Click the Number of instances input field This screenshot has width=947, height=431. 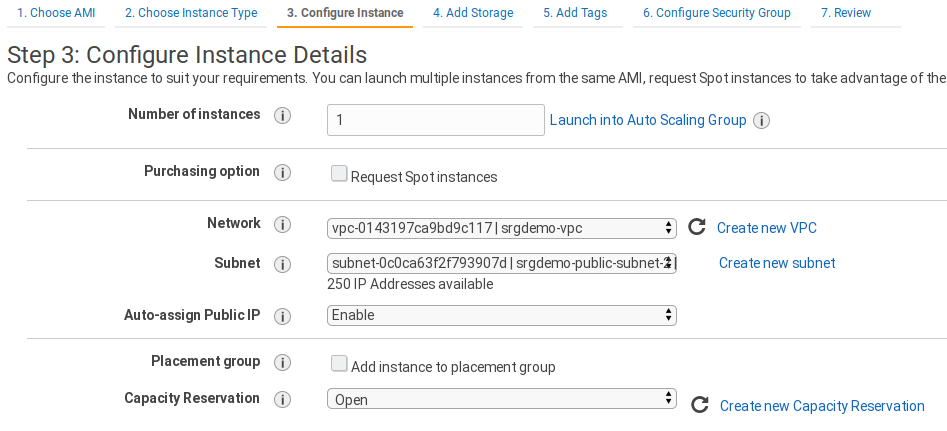click(x=435, y=120)
